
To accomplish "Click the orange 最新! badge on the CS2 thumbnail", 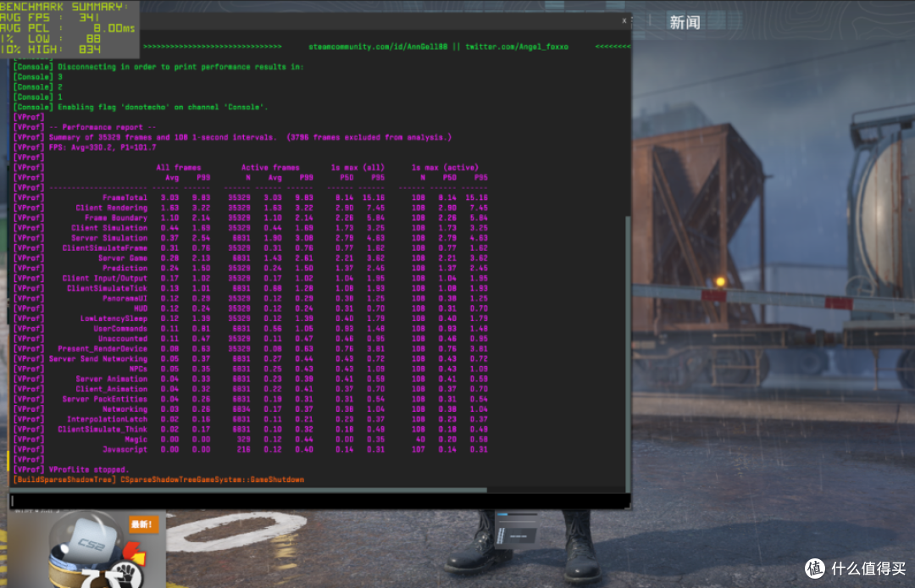I will pyautogui.click(x=144, y=525).
